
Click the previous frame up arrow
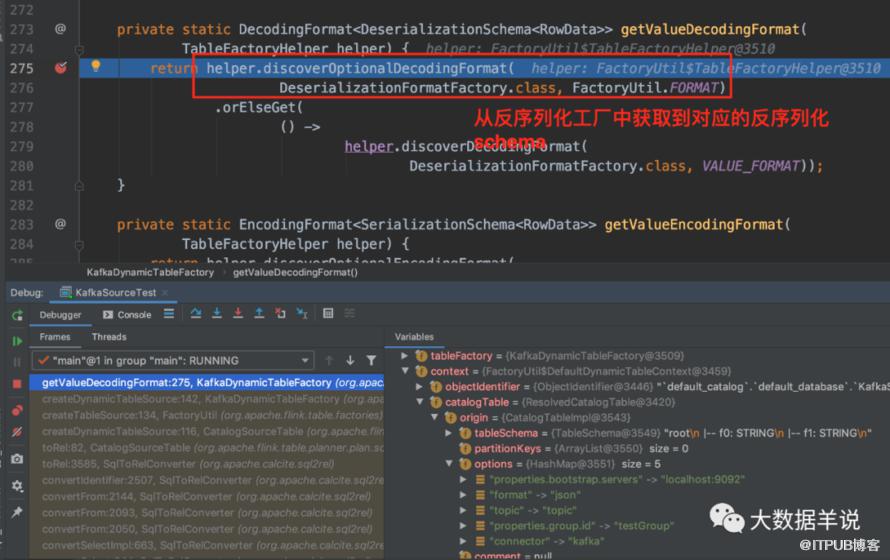329,360
